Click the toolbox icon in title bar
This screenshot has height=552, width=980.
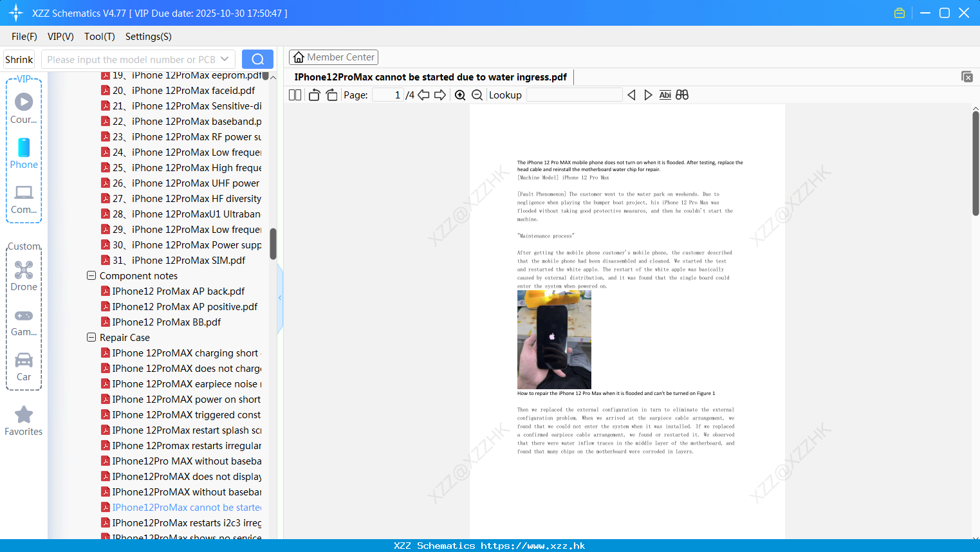[x=900, y=13]
